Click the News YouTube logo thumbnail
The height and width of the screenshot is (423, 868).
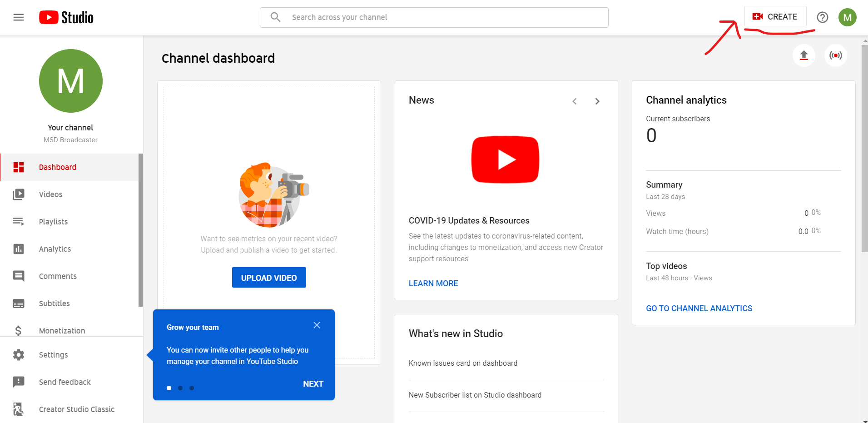[505, 159]
